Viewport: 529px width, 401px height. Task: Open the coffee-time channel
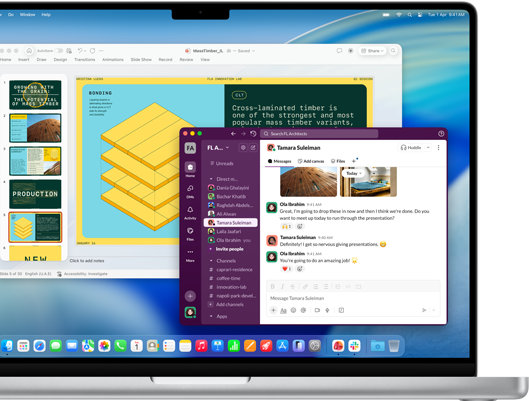(x=228, y=279)
